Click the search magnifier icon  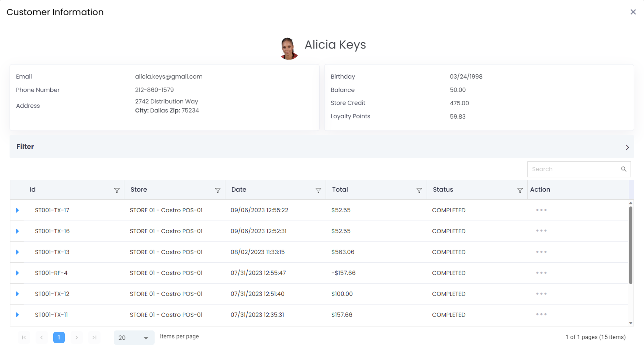point(624,169)
